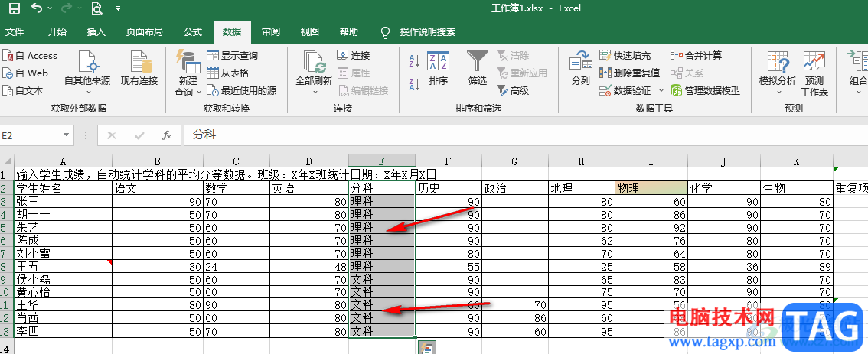Switch to the 审阅 ribbon tab
Screen dimensions: 868x354
pos(271,32)
